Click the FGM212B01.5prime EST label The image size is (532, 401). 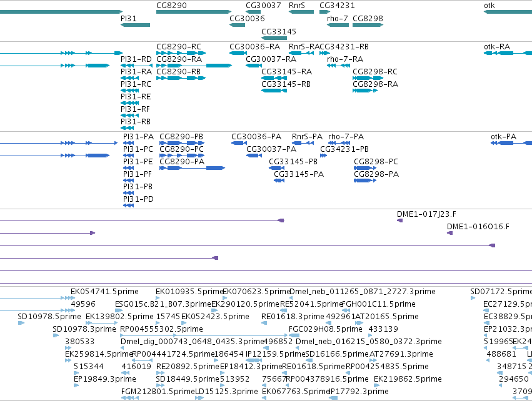pyautogui.click(x=158, y=392)
